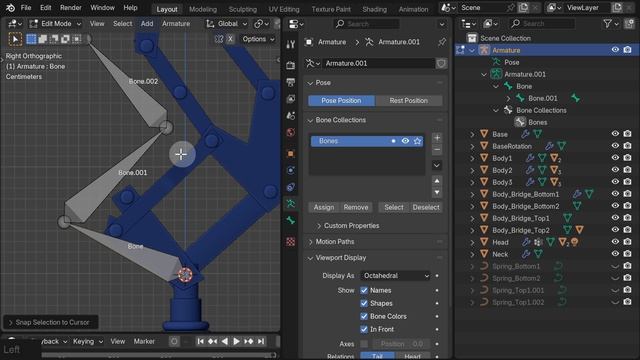Click the pin icon in properties header
The height and width of the screenshot is (360, 640).
(442, 42)
